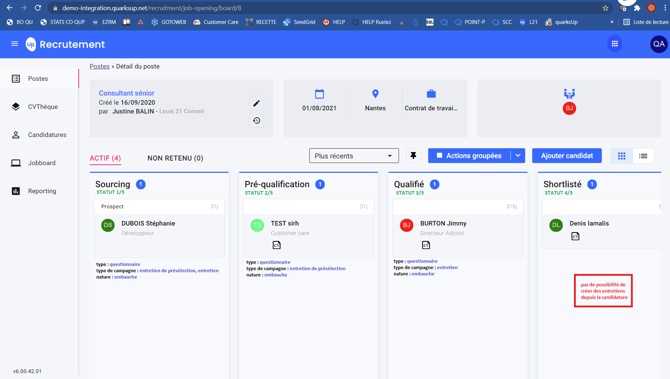Screen dimensions: 670x379
Task: Reload the page in browser
Action: pyautogui.click(x=38, y=8)
